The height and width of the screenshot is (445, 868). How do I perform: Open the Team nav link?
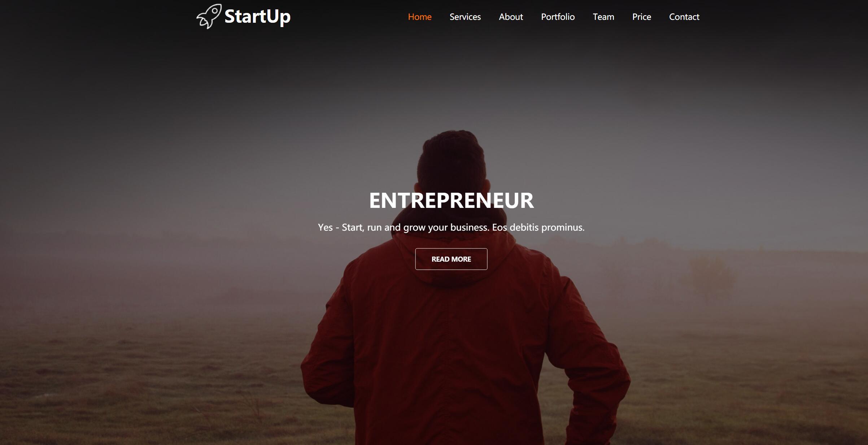[x=603, y=17]
